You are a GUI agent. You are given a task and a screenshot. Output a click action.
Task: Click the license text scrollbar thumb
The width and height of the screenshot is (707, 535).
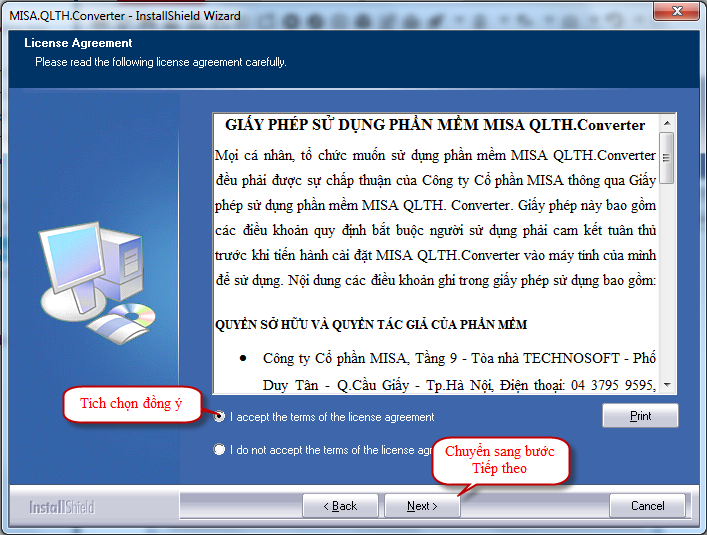click(667, 158)
